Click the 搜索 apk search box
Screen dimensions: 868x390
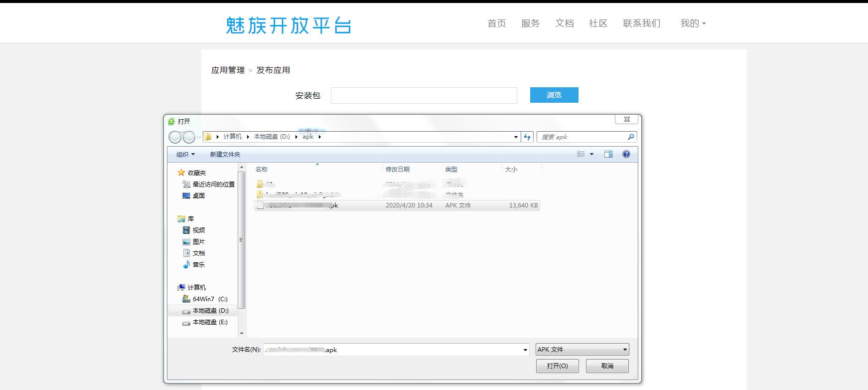pos(586,137)
